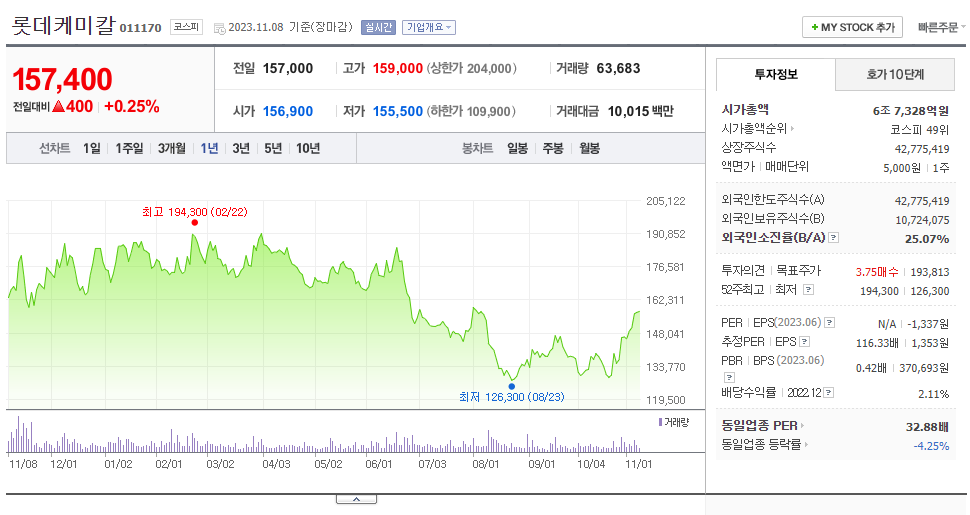Collapse the chart panel with the up chevron
The height and width of the screenshot is (515, 970).
pos(356,499)
